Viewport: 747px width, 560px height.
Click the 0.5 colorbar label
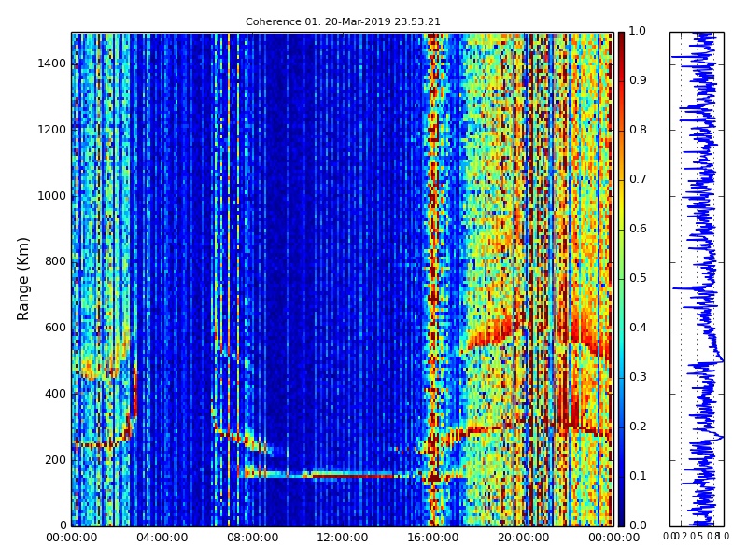click(638, 278)
